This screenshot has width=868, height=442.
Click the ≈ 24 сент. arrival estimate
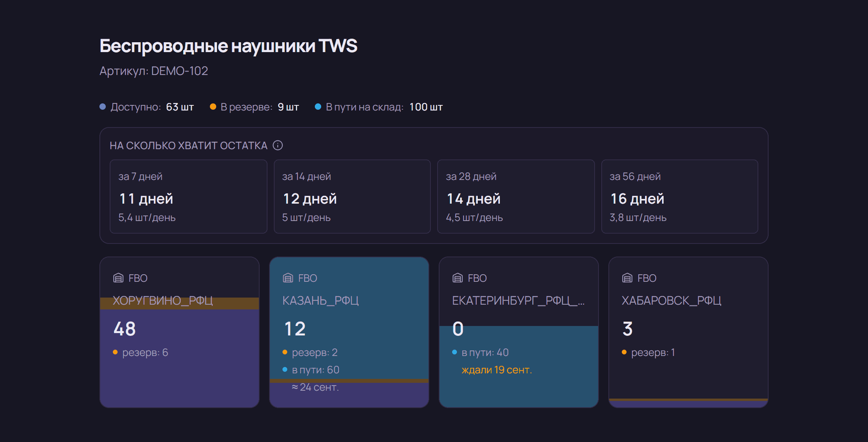(x=315, y=387)
